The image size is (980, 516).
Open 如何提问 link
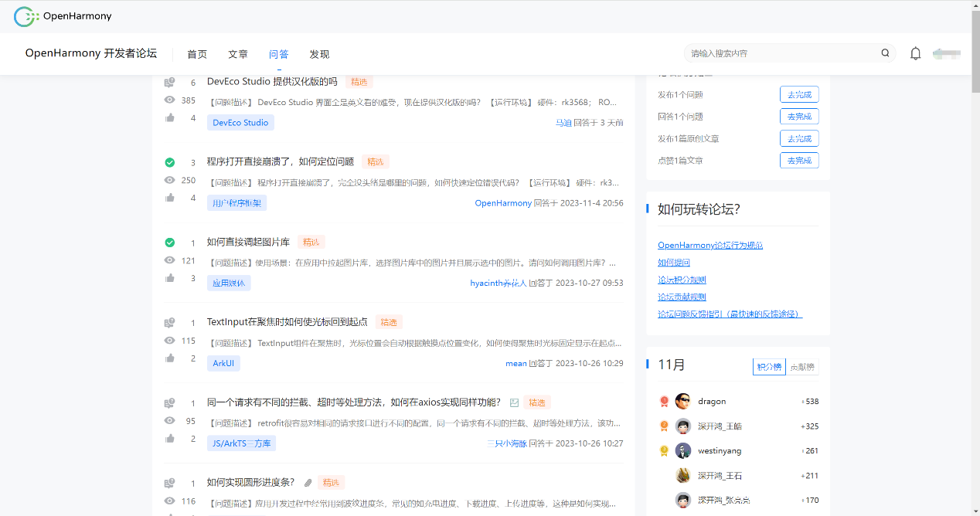pyautogui.click(x=674, y=263)
